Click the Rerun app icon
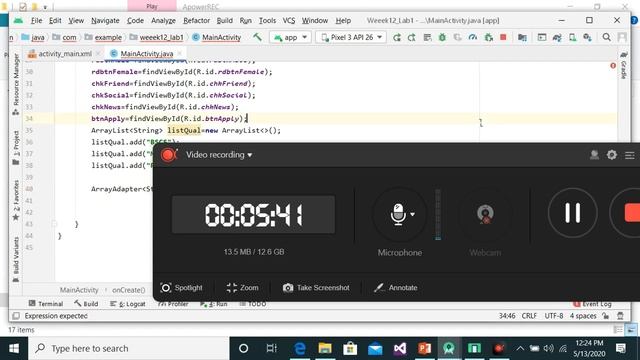 pos(396,38)
